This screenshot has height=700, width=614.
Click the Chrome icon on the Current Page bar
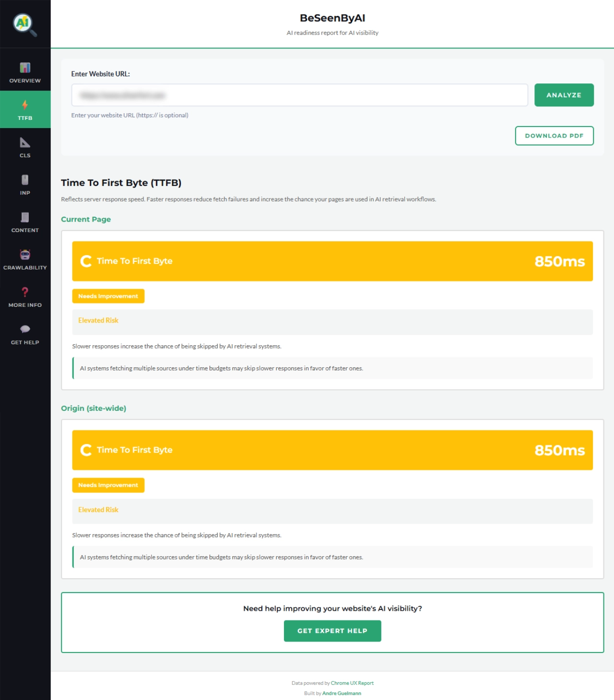(x=86, y=261)
